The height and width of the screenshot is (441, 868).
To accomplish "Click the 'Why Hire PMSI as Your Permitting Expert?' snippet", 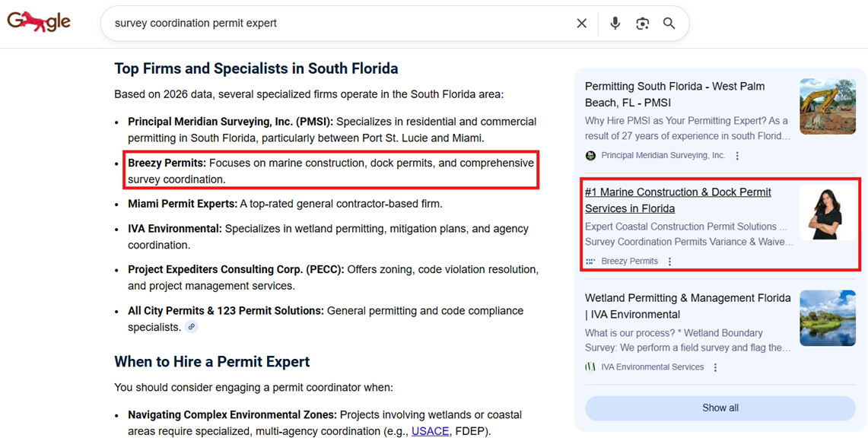I will coord(688,128).
